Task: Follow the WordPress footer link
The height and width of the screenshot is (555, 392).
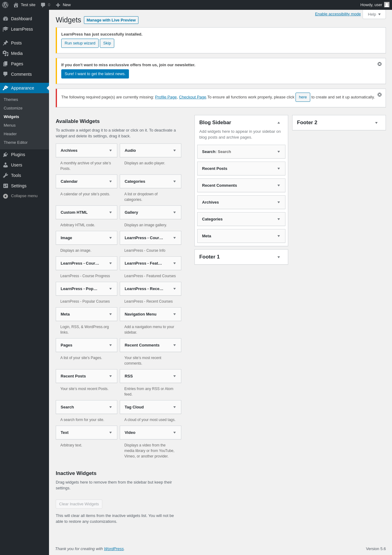Action: click(114, 549)
